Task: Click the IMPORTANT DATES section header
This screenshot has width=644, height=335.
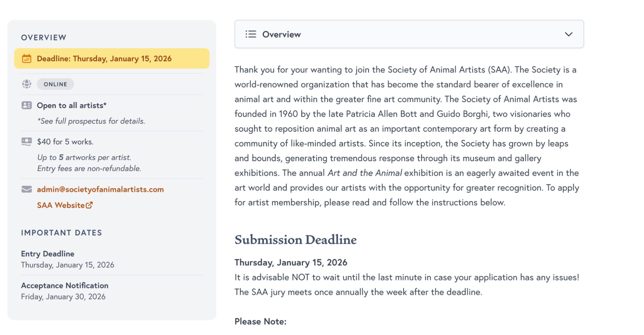Action: [x=61, y=233]
